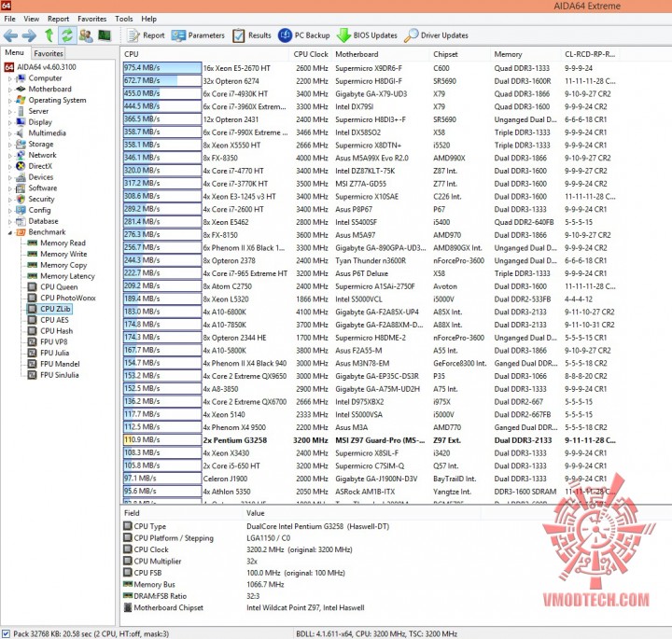Sort by the Memory column header
This screenshot has width=672, height=639.
(525, 54)
